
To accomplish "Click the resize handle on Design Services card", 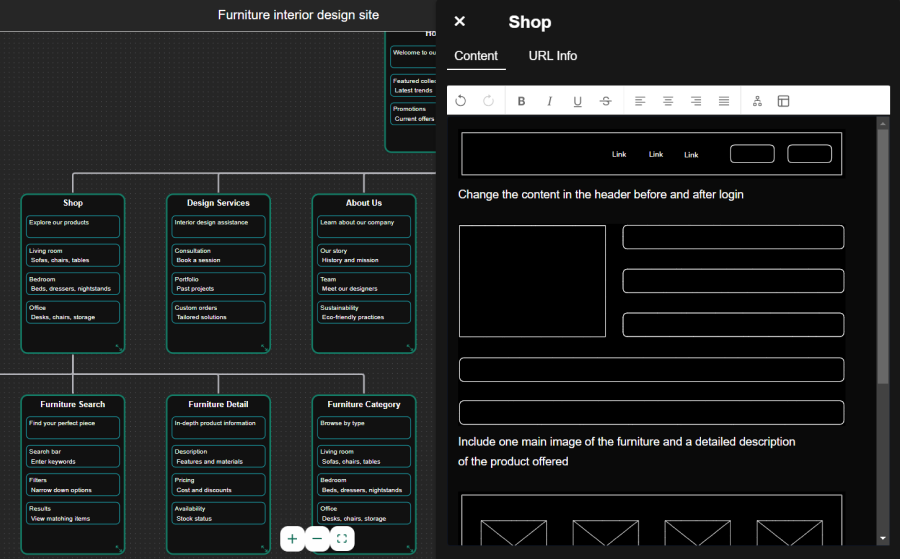I will tap(265, 348).
